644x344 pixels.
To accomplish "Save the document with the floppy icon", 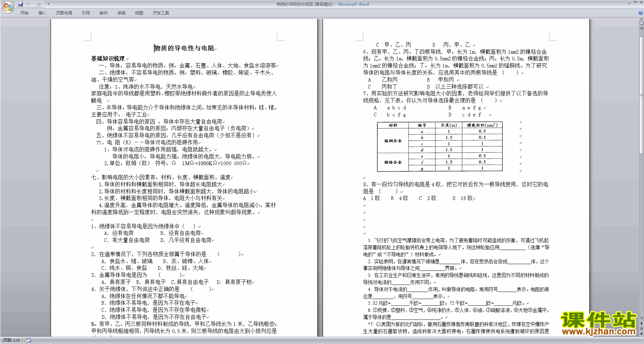I will click(x=20, y=4).
